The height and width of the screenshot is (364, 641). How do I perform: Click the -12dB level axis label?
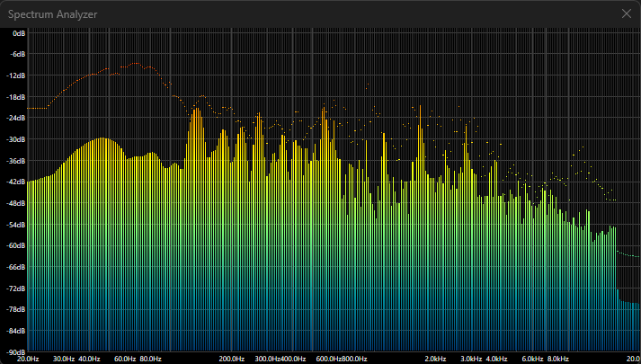tap(16, 75)
